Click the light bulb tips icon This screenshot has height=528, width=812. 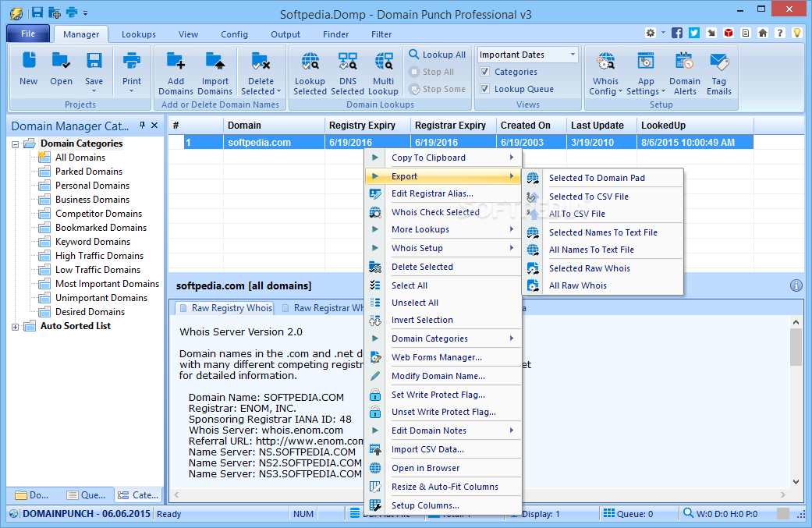tap(797, 33)
